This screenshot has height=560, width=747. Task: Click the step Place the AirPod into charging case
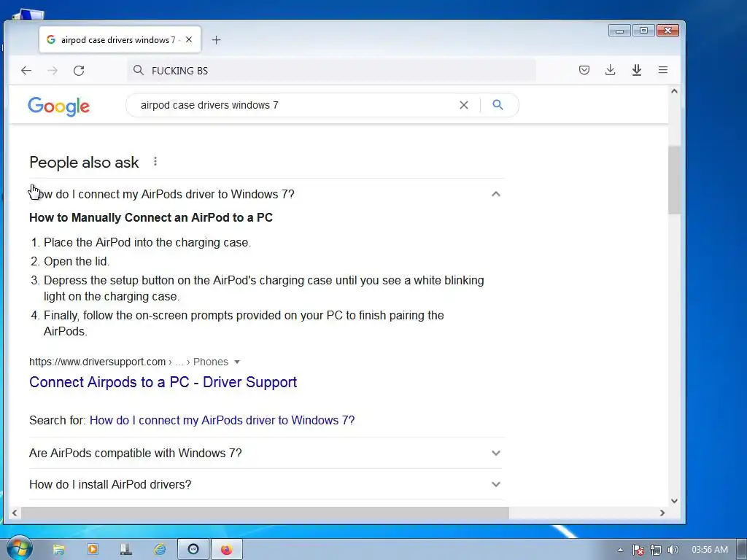pyautogui.click(x=147, y=242)
